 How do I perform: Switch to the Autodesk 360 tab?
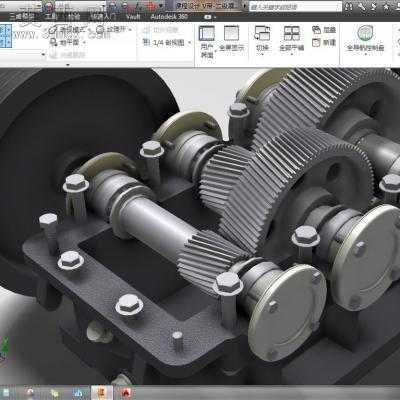(169, 17)
